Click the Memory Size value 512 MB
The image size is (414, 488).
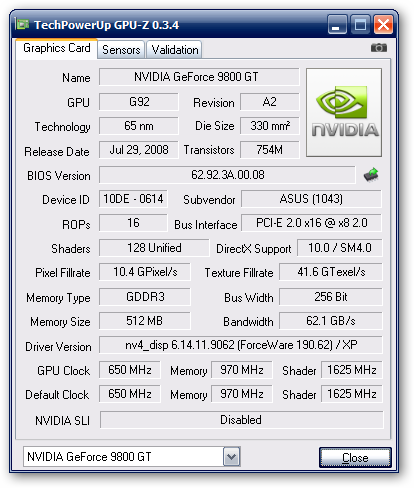pyautogui.click(x=145, y=321)
